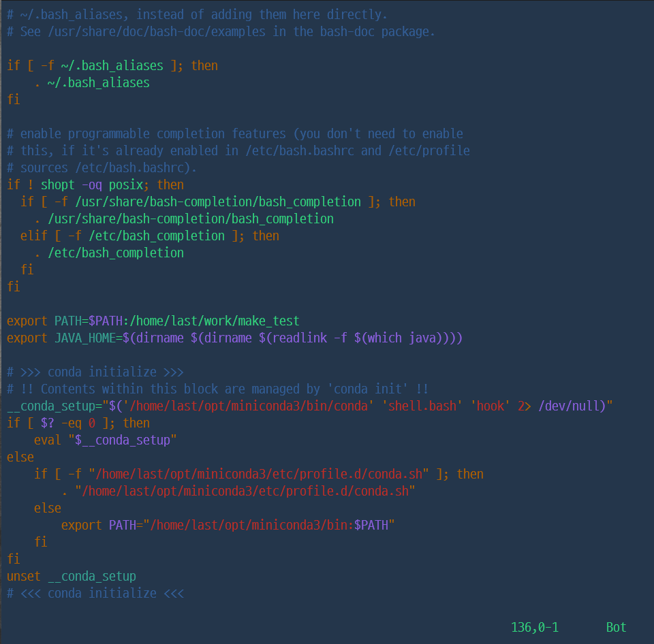Click the 'if [ -f ~/.bash_aliases ]; then' line
Screen dimensions: 654x644
click(112, 66)
